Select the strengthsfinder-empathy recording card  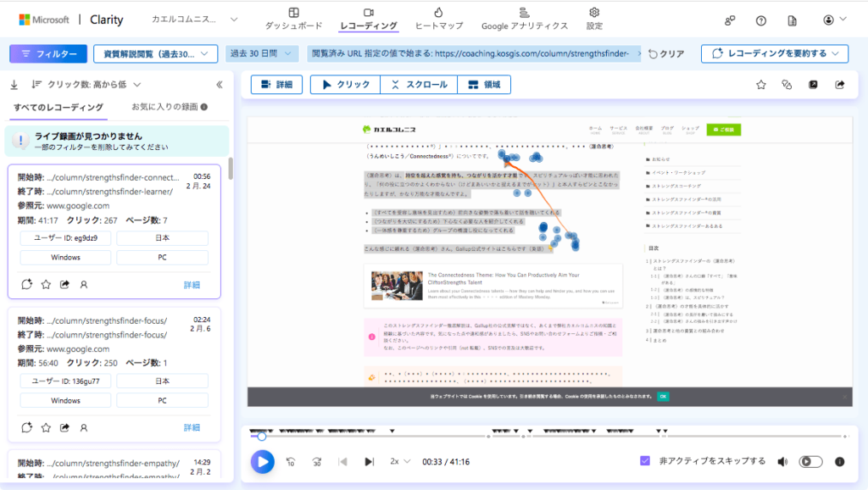(x=114, y=465)
